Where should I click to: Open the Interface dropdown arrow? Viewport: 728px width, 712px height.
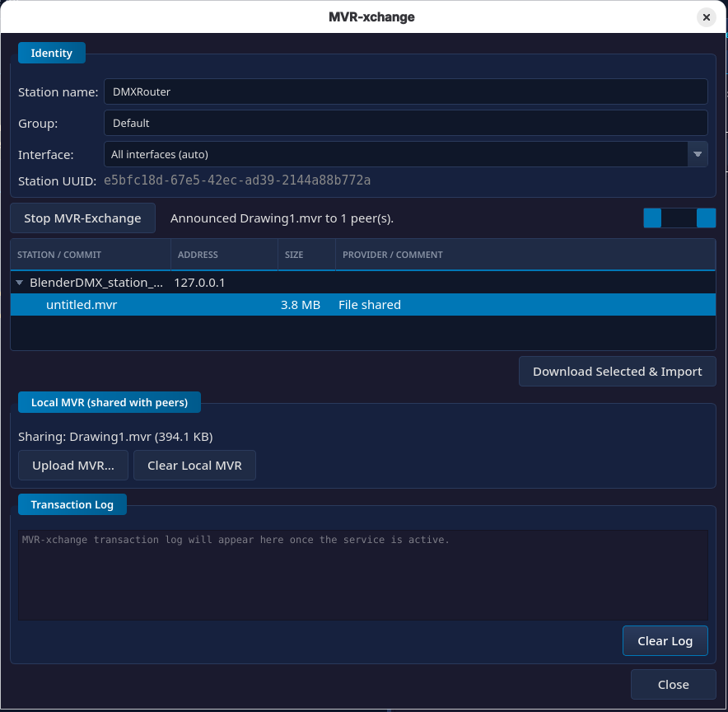[x=698, y=154]
